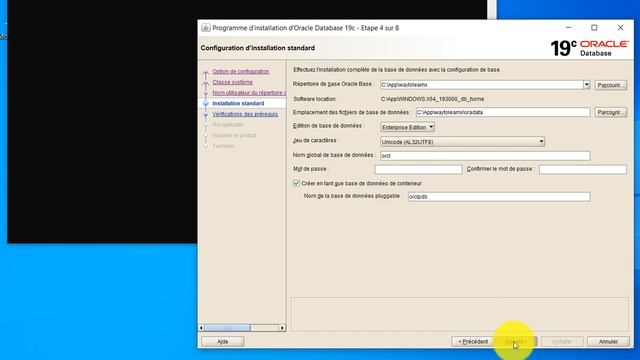Click left arrow of sidebar horizontal scrollbar
The height and width of the screenshot is (360, 640).
point(201,328)
